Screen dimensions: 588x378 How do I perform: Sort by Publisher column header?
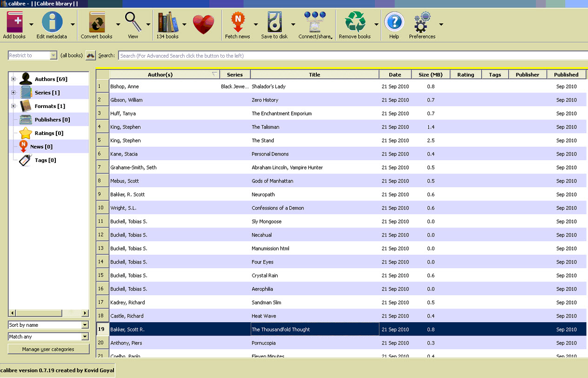click(528, 74)
